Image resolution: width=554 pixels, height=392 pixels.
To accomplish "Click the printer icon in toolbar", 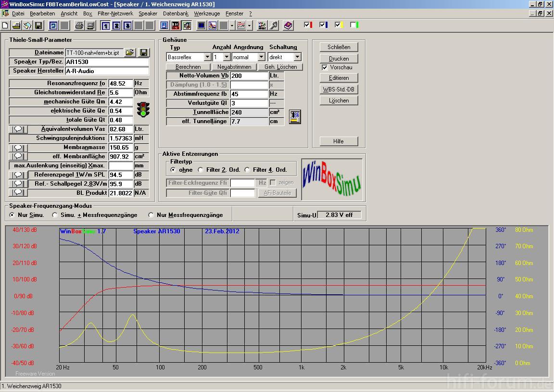I will pos(79,25).
